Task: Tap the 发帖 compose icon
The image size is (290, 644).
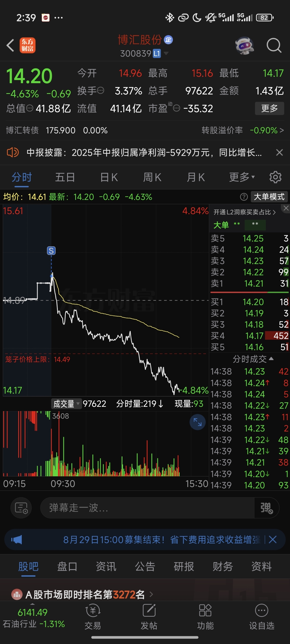Action: (x=149, y=610)
